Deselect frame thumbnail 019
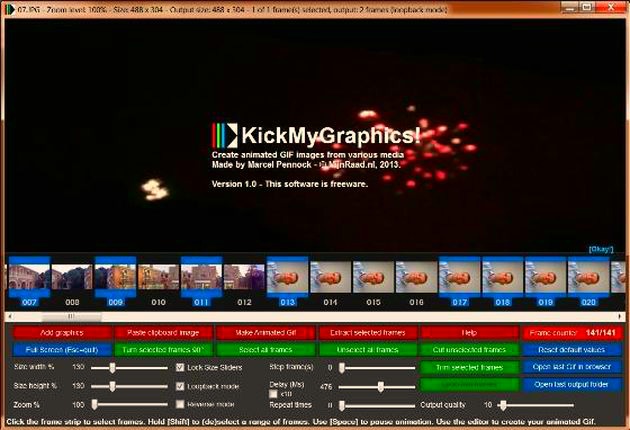This screenshot has height=430, width=630. click(545, 277)
